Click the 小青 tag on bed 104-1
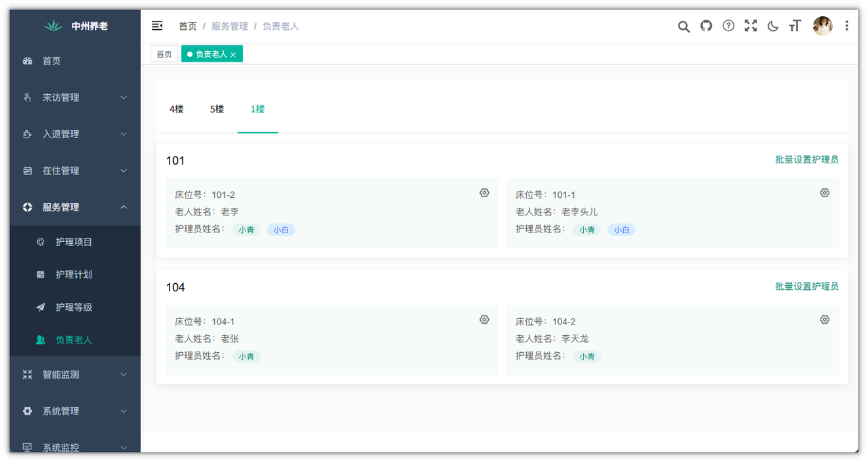Viewport: 868px width, 462px height. (x=246, y=356)
